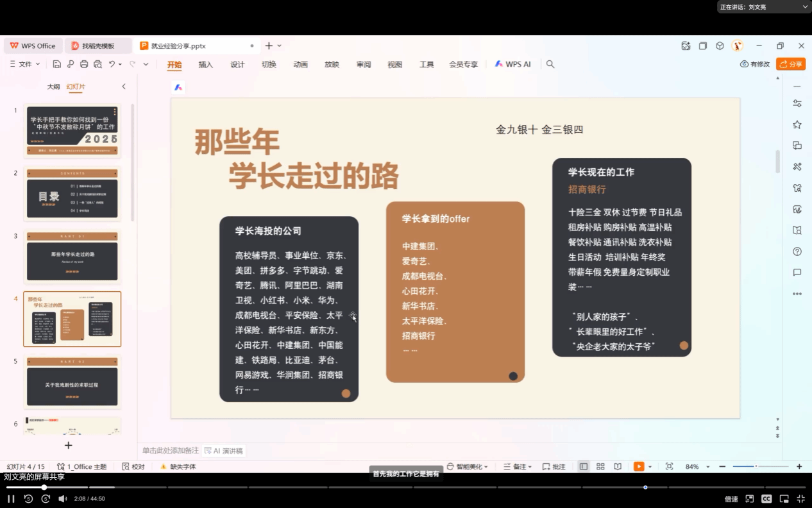Click the star icon in right sidebar
This screenshot has width=812, height=508.
797,124
